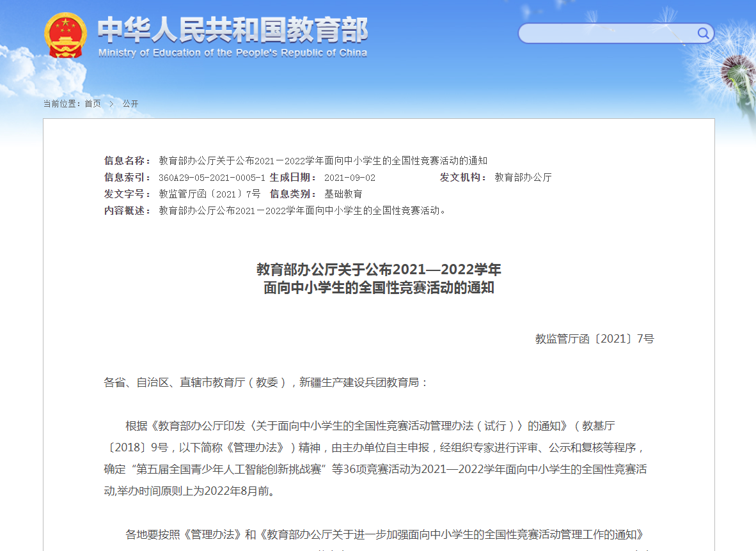Click the bold article headline 教育部办公厅关于公布2021—2022学年
Image resolution: width=756 pixels, height=551 pixels.
[x=379, y=269]
